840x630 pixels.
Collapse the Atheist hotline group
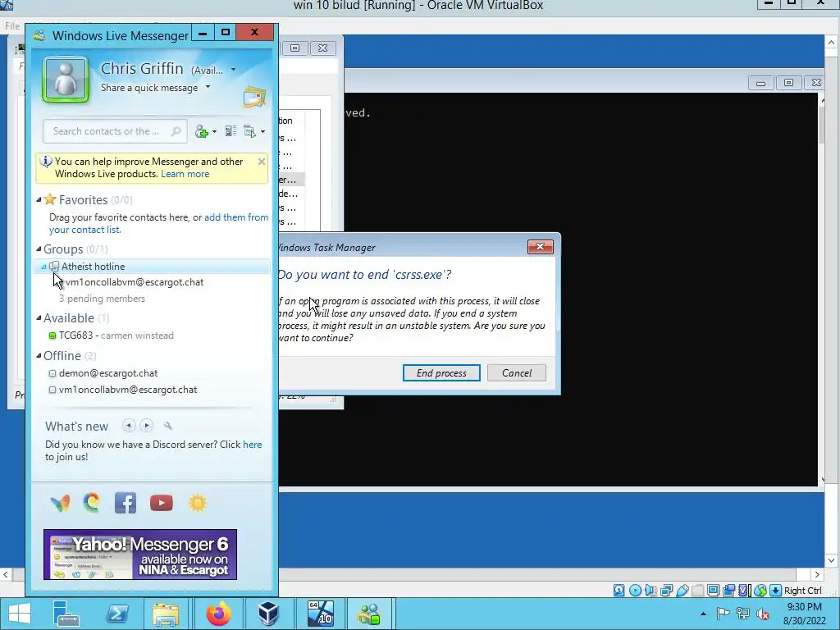click(x=44, y=267)
